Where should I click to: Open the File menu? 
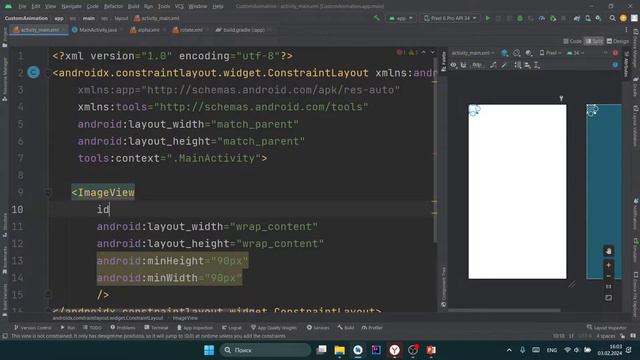click(22, 7)
